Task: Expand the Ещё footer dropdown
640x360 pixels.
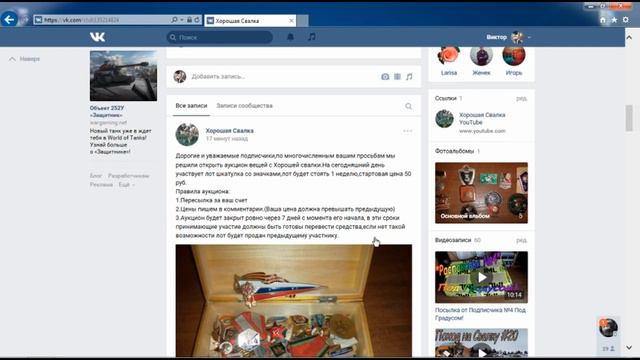Action: click(126, 185)
